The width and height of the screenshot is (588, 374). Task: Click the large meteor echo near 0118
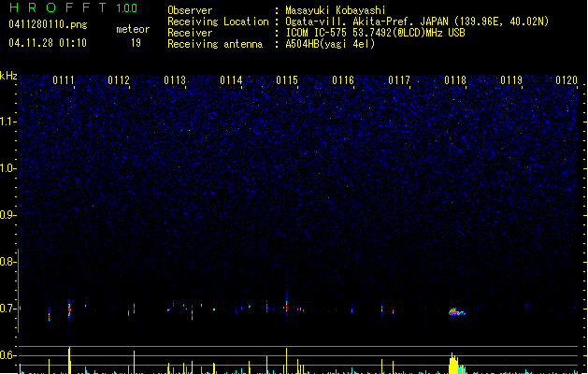tap(456, 312)
